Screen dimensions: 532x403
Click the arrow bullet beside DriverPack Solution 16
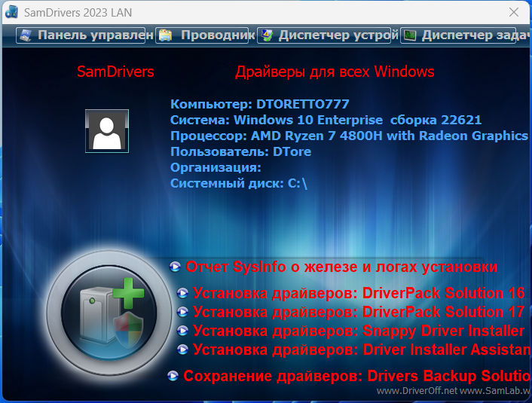[x=182, y=293]
